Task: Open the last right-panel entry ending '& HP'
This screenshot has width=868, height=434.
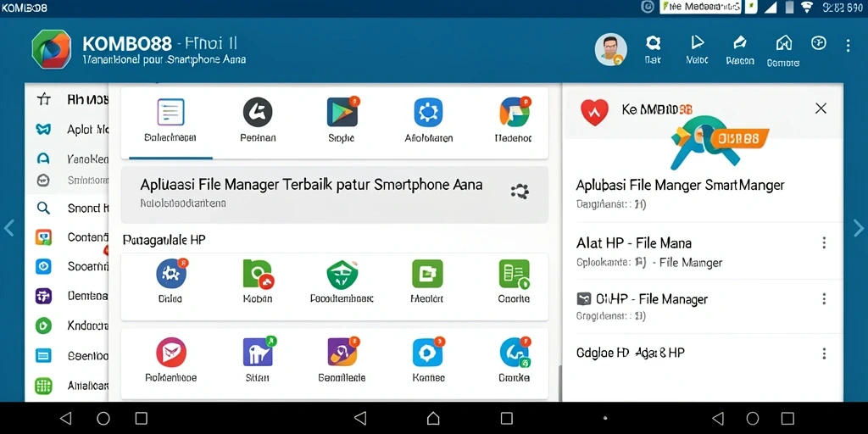Action: 632,353
